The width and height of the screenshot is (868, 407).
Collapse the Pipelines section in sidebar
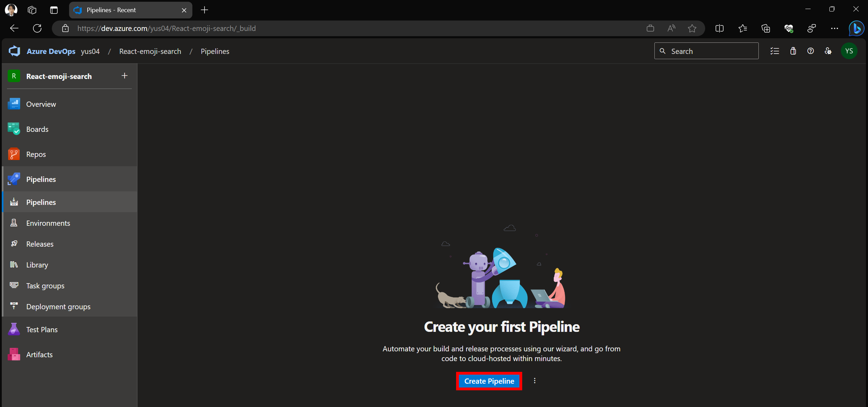tap(41, 179)
